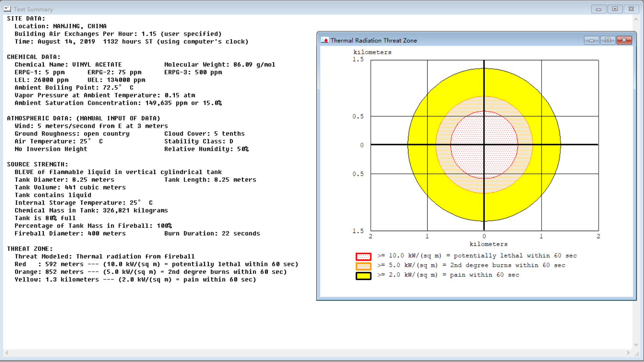
Task: Click 'Fireball Diameter: 400 meters'
Action: (x=70, y=233)
